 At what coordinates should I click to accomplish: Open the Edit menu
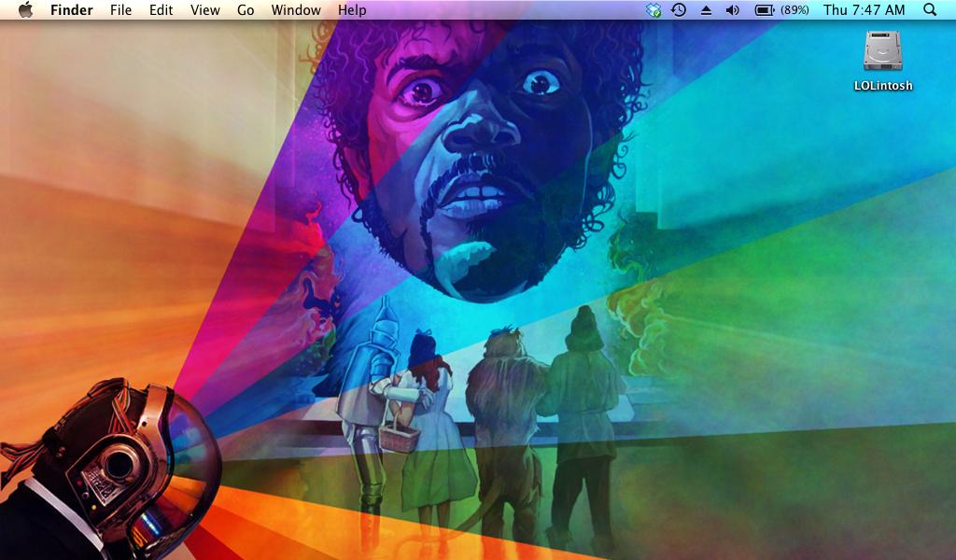(161, 9)
